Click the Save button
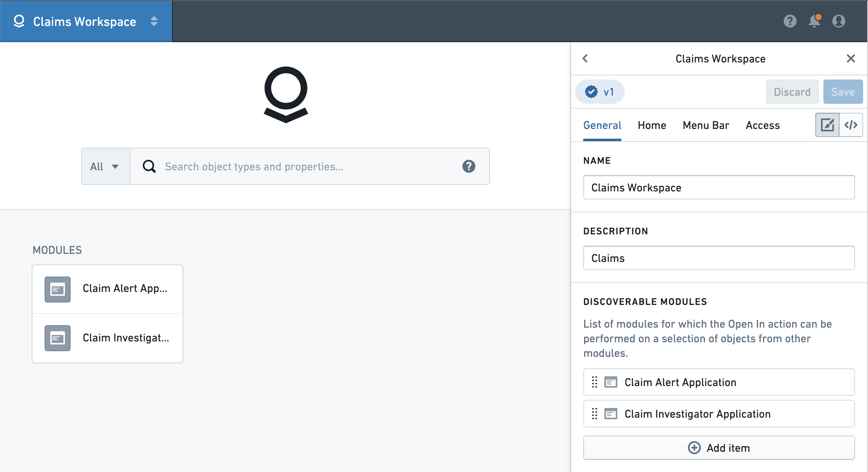868x472 pixels. click(x=843, y=92)
